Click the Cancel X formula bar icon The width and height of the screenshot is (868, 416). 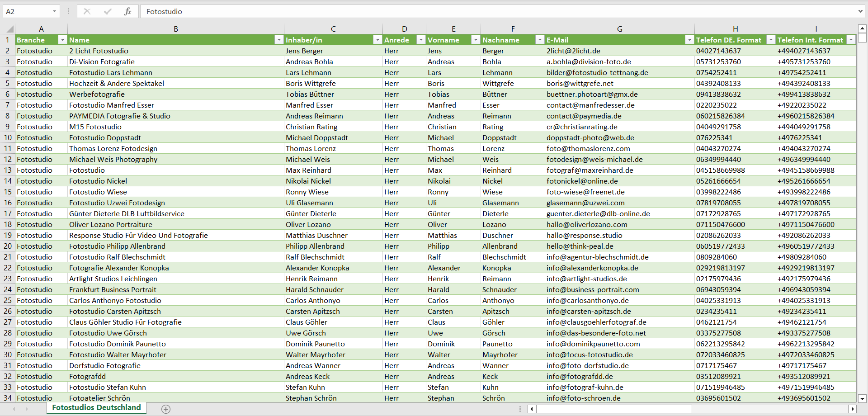tap(87, 11)
